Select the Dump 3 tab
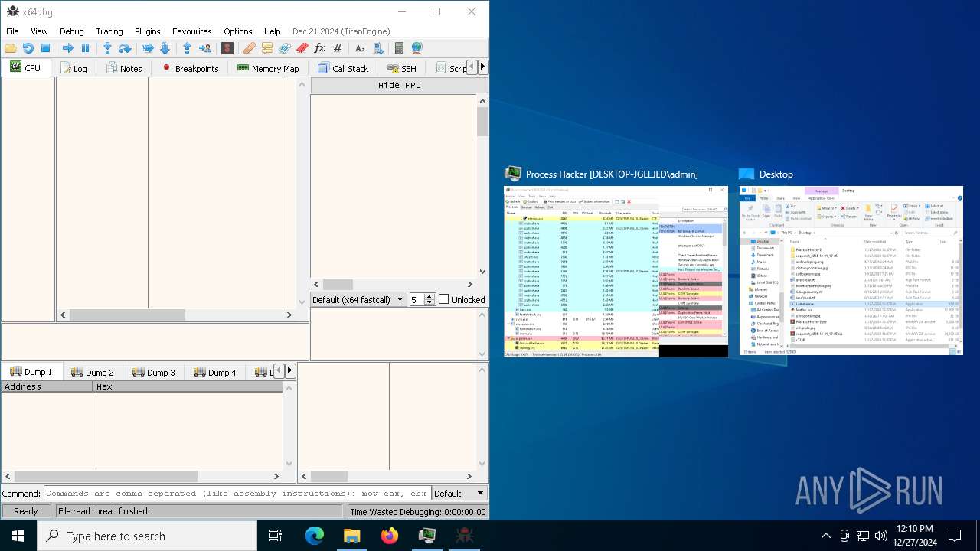 click(154, 372)
